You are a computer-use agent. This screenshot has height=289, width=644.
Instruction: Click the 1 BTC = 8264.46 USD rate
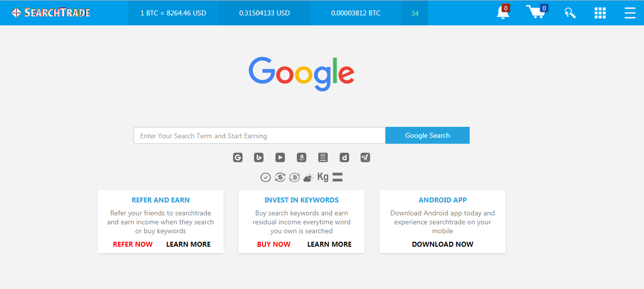[x=173, y=13]
